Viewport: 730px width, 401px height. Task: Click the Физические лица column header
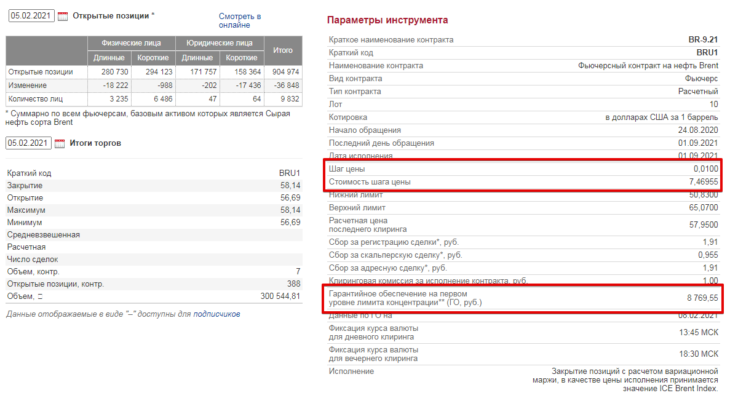coord(131,43)
